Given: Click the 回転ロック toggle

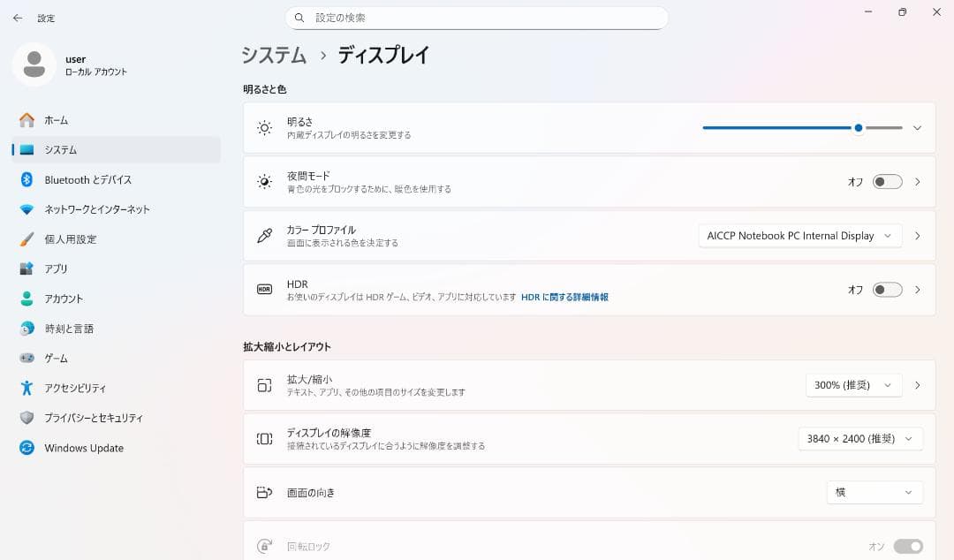Looking at the screenshot, I should click(906, 546).
